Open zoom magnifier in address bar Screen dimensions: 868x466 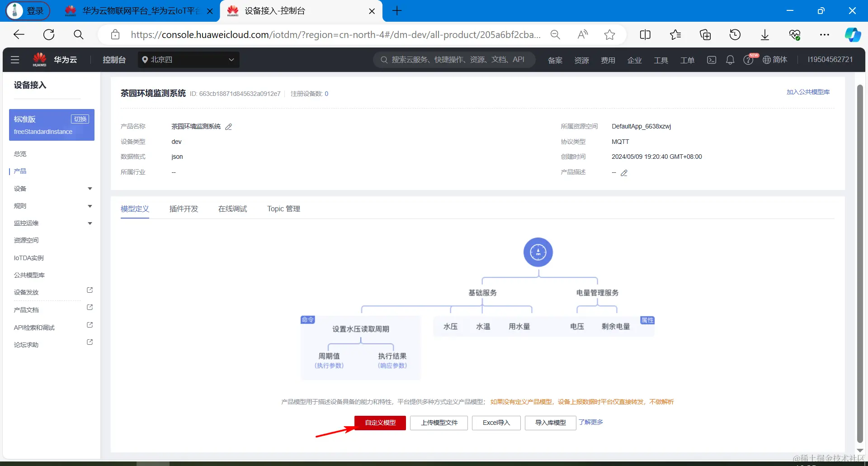click(x=555, y=35)
